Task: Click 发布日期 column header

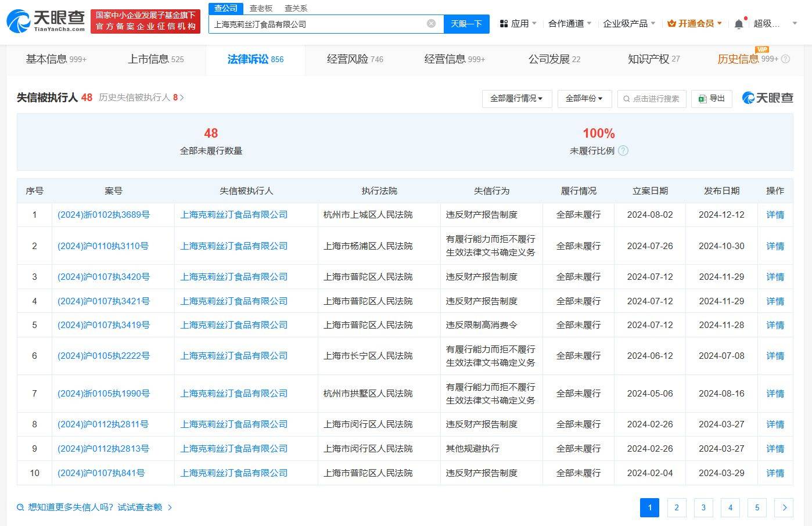Action: [721, 191]
